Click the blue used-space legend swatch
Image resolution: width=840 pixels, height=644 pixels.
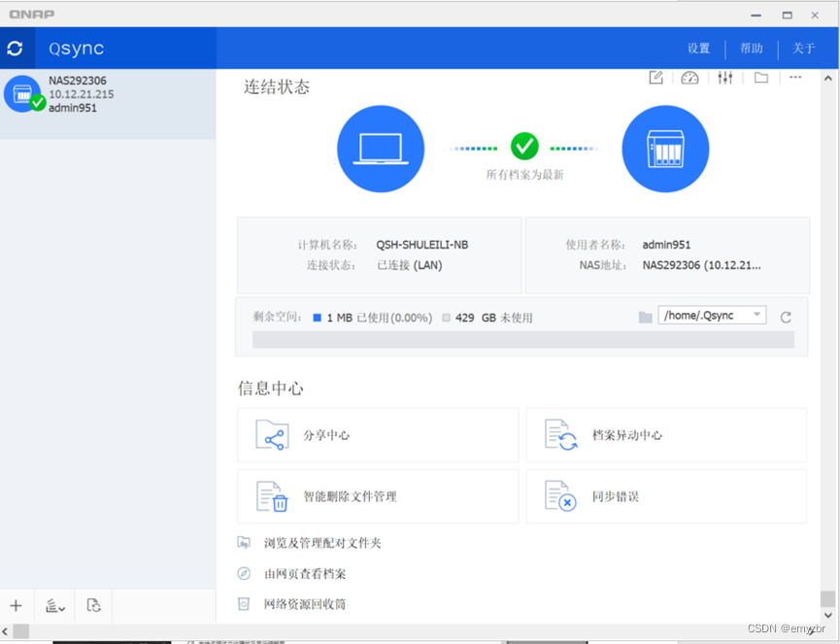[318, 318]
